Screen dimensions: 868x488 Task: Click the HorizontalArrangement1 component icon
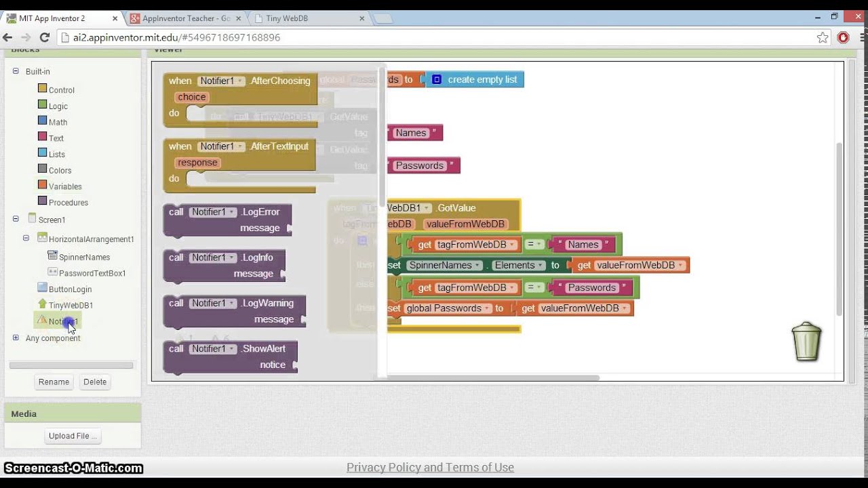[x=42, y=238]
